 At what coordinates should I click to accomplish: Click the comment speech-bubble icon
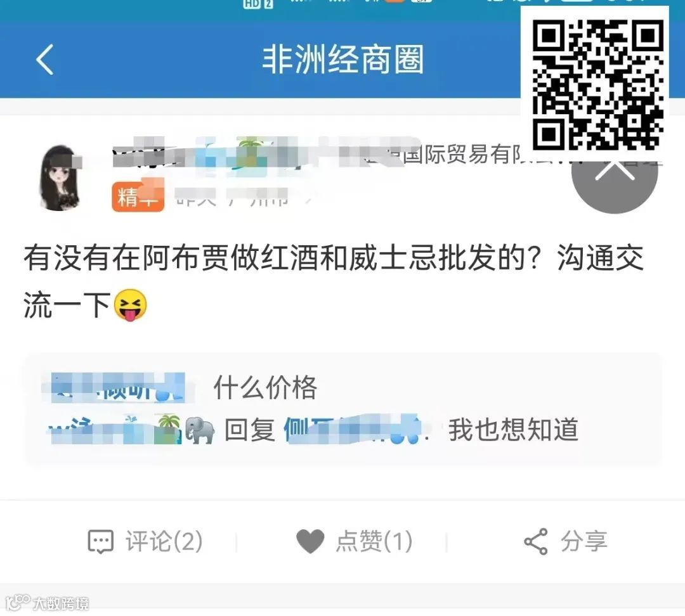[100, 541]
